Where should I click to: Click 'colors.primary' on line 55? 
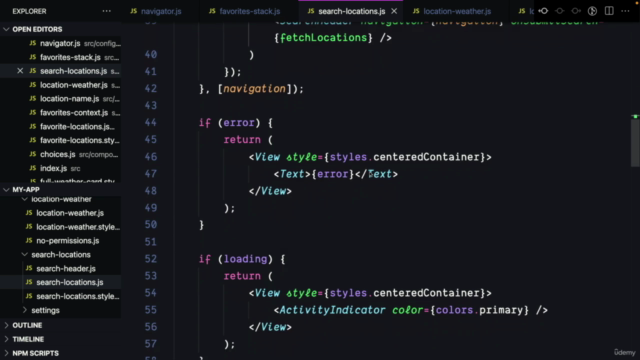tap(479, 310)
